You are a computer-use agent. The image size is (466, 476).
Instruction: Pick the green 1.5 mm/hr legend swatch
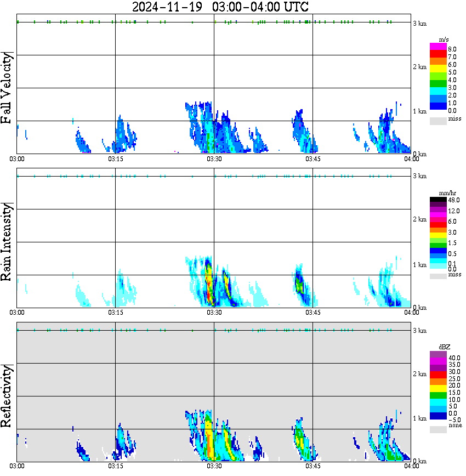[x=438, y=245]
